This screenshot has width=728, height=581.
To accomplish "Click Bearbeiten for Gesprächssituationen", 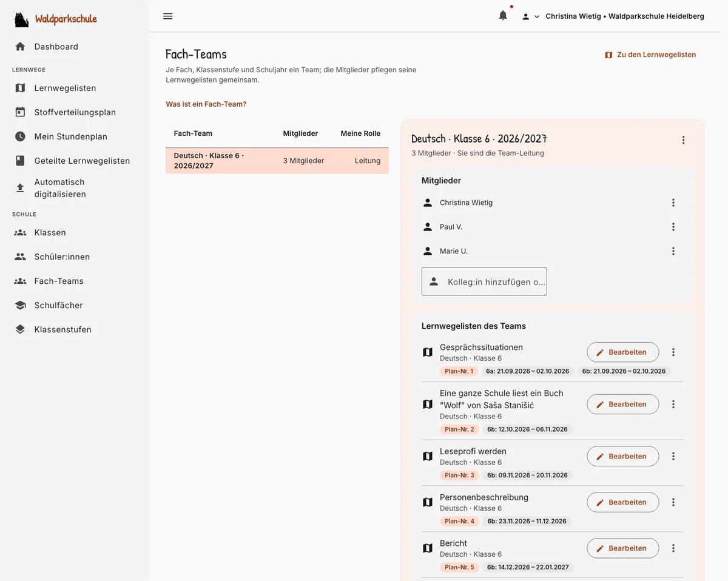I will [623, 352].
